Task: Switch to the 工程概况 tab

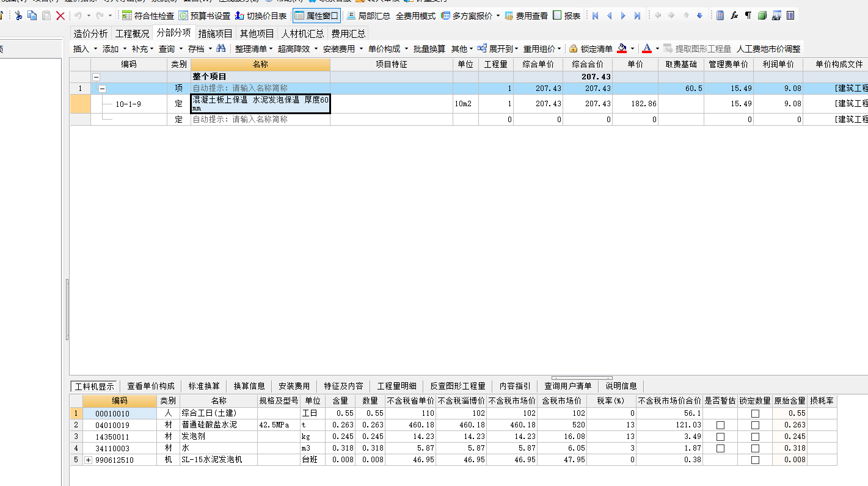Action: point(132,34)
